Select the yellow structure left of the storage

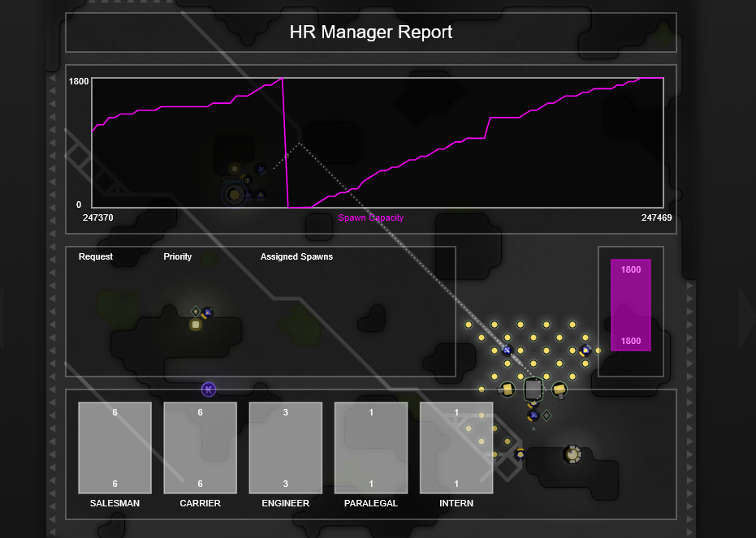(508, 390)
